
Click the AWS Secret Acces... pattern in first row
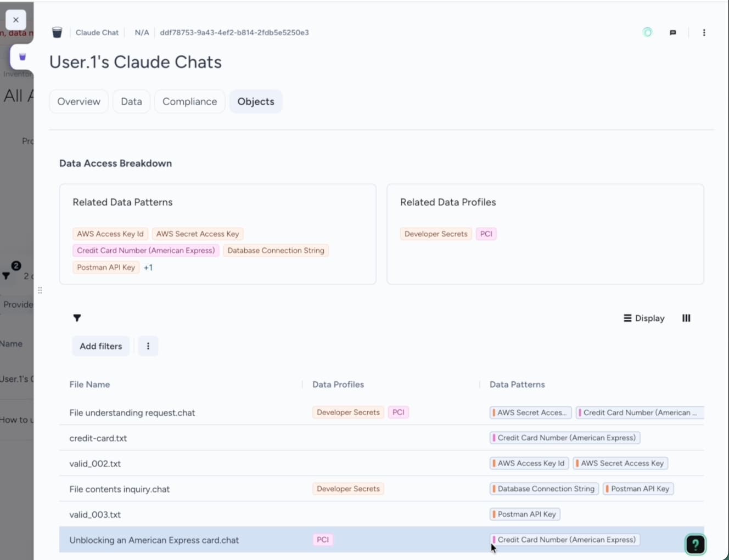pyautogui.click(x=531, y=412)
